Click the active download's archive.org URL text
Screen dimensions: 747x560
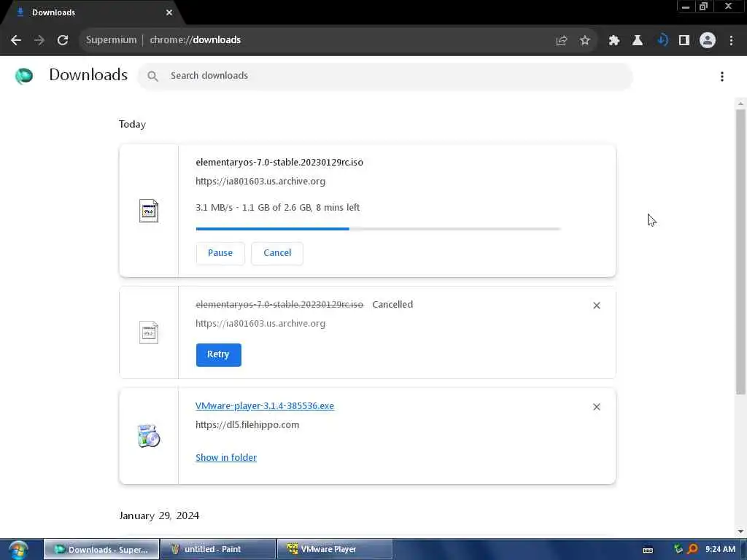pos(260,182)
